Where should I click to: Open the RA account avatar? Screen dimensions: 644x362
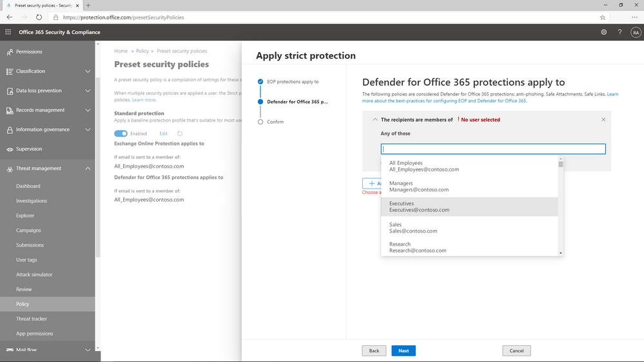(x=636, y=32)
